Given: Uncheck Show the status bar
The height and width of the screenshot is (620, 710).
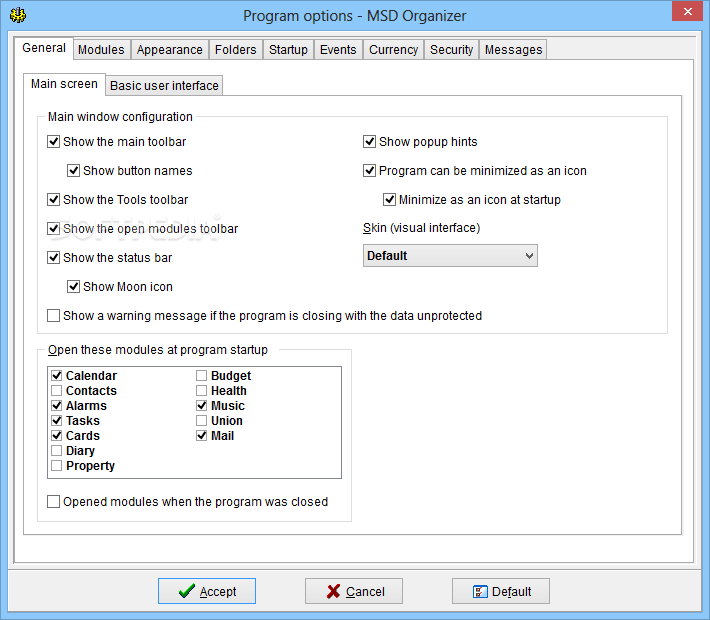Looking at the screenshot, I should [53, 258].
